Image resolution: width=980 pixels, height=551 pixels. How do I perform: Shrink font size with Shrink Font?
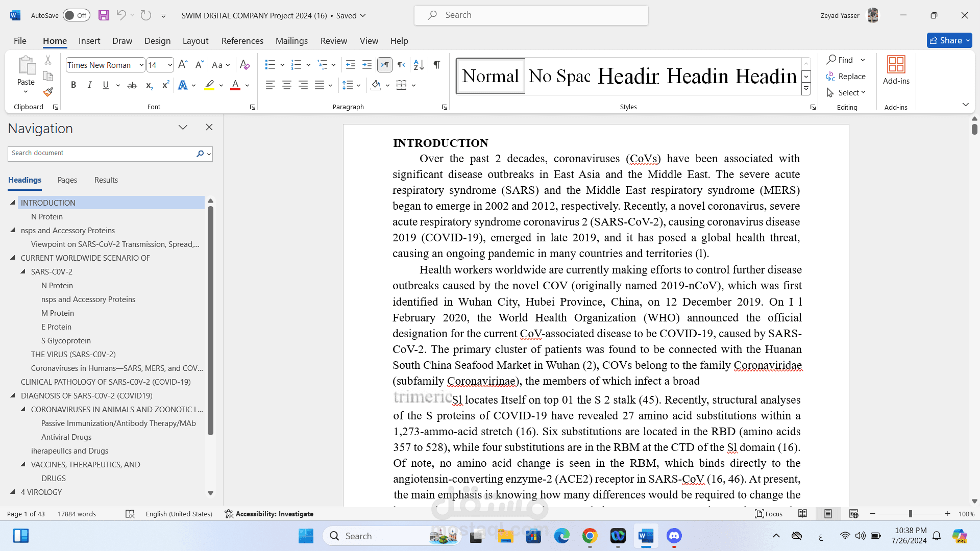coord(200,65)
